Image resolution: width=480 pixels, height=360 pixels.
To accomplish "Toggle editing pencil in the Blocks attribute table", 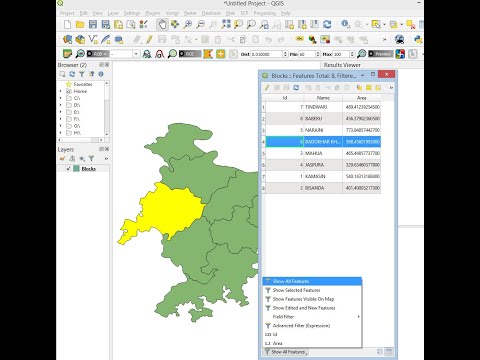I will click(x=267, y=88).
